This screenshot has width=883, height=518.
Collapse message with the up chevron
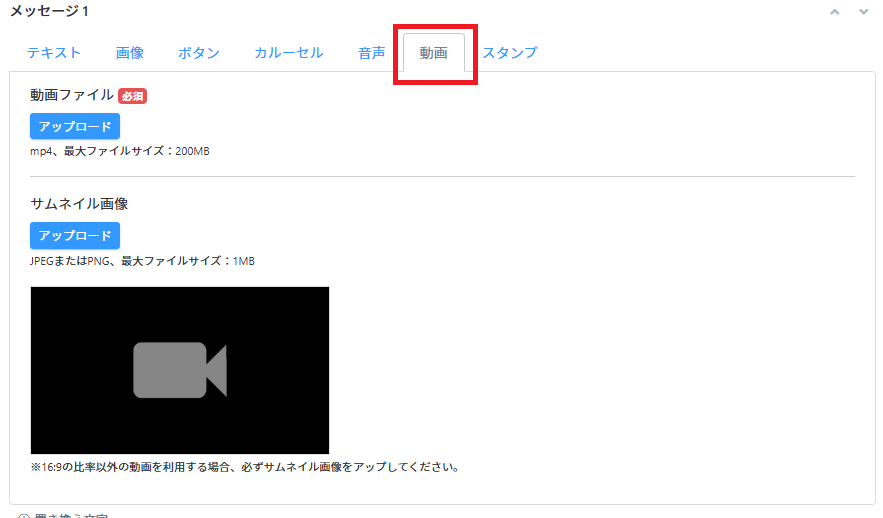coord(835,12)
